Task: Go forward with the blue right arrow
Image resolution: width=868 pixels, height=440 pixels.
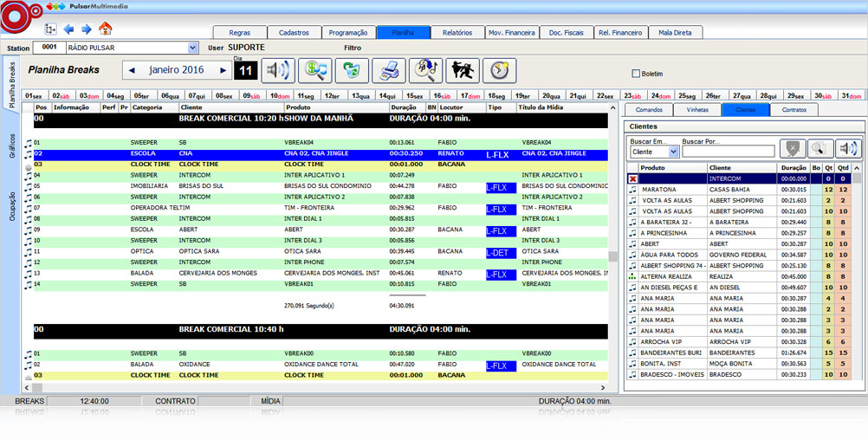Action: click(x=87, y=29)
